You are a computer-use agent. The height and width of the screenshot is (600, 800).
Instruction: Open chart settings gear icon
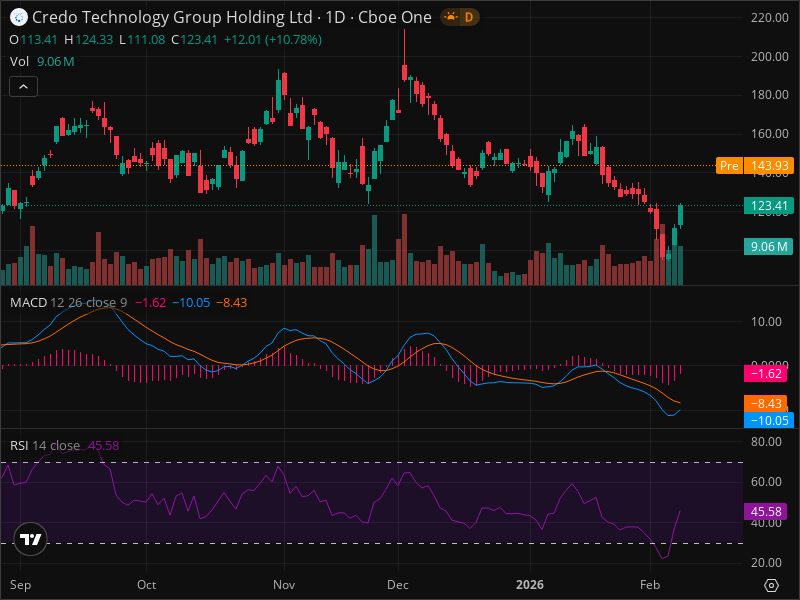771,585
